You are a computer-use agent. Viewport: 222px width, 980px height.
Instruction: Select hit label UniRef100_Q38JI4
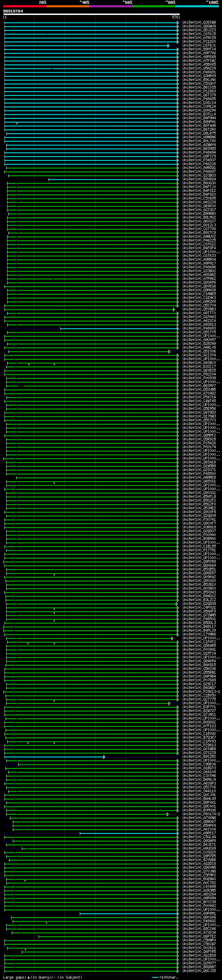coord(199,103)
